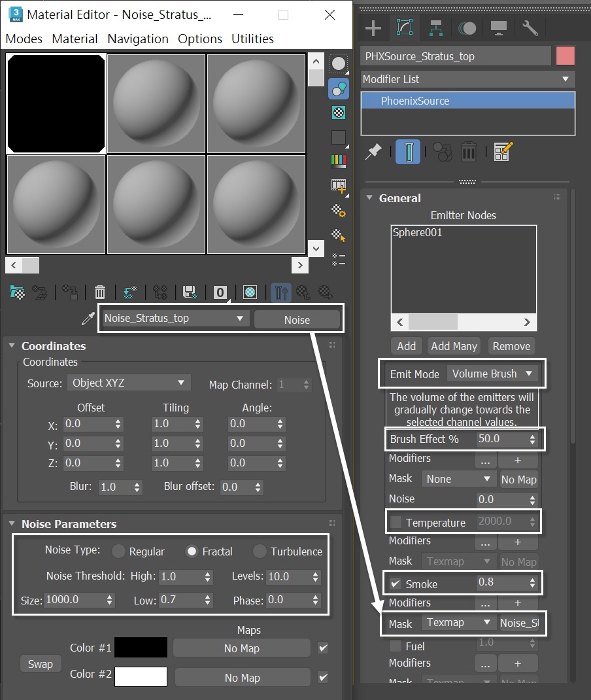Click Assign Material to Selection icon
This screenshot has width=591, height=700.
click(x=70, y=292)
